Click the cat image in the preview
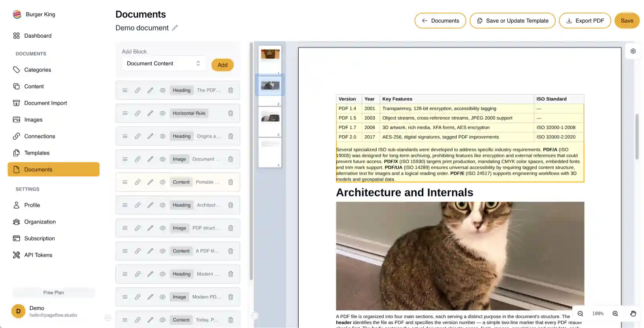The width and height of the screenshot is (644, 328). 460,256
